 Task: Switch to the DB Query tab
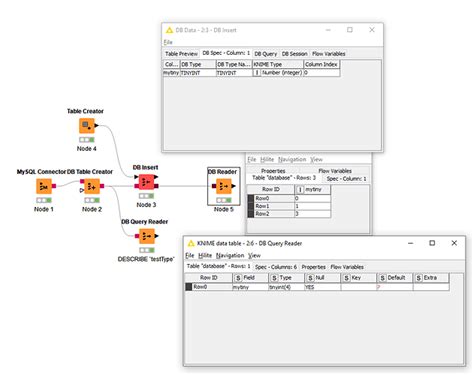coord(266,54)
